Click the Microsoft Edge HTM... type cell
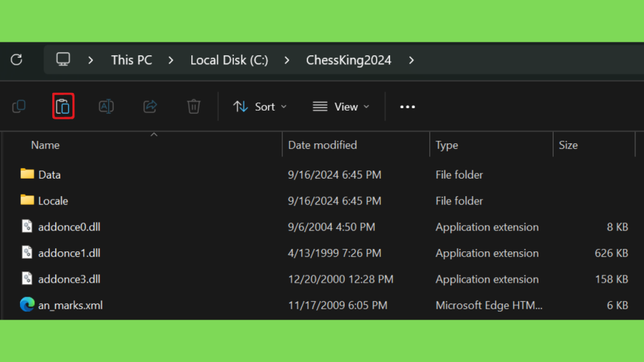644x362 pixels. (x=489, y=305)
